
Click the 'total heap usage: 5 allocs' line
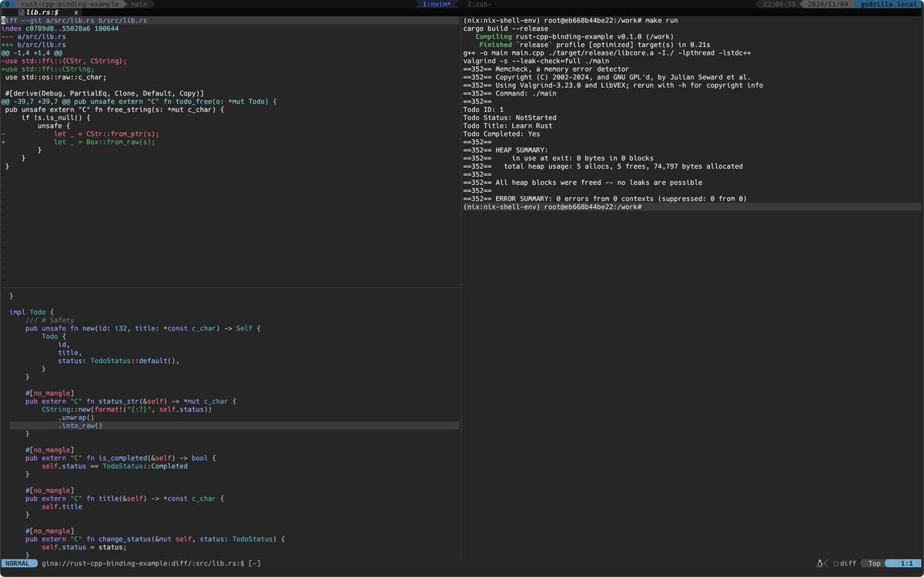click(603, 166)
